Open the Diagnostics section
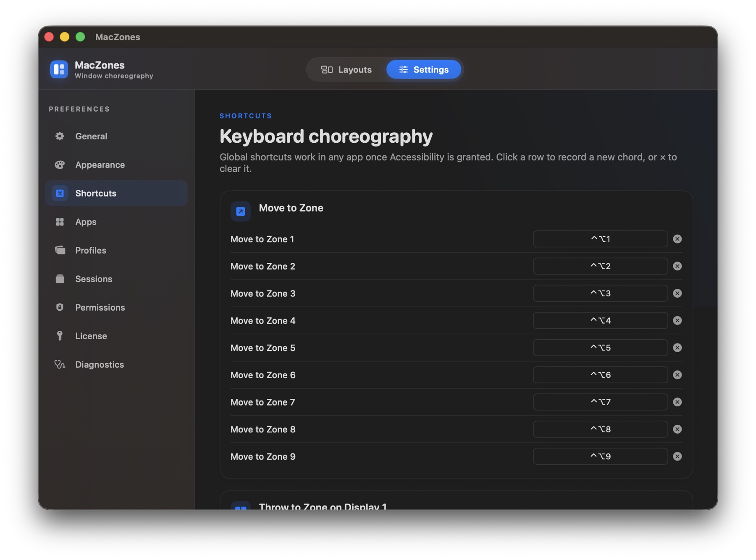Viewport: 756px width, 560px height. coord(116,364)
